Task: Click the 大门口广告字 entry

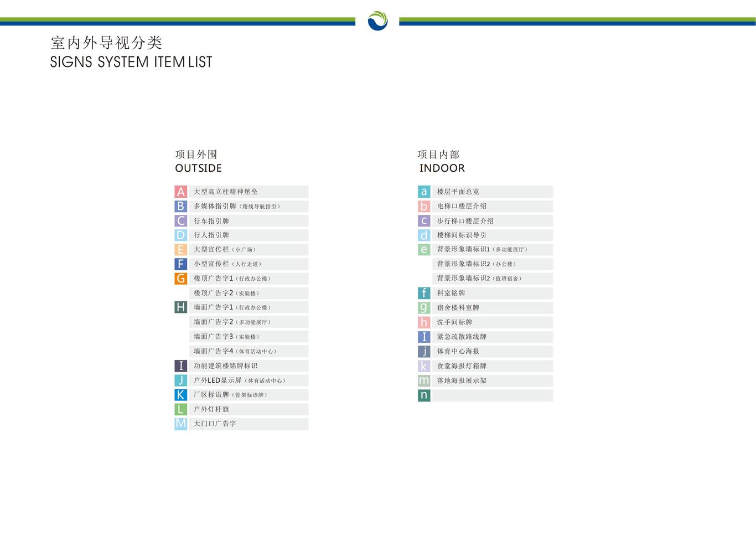Action: 248,423
